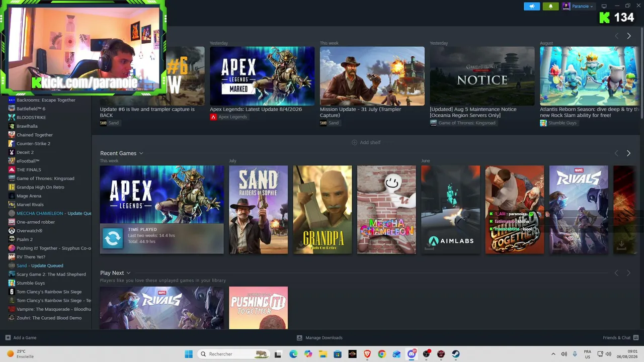644x362 pixels.
Task: Open Mission Update 31 July news article
Action: tap(372, 76)
